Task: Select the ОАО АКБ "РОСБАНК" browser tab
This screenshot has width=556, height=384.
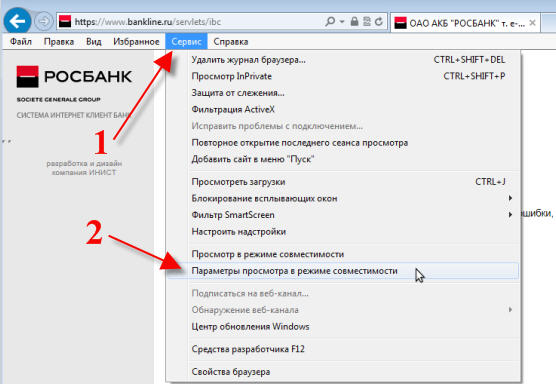Action: [x=465, y=23]
